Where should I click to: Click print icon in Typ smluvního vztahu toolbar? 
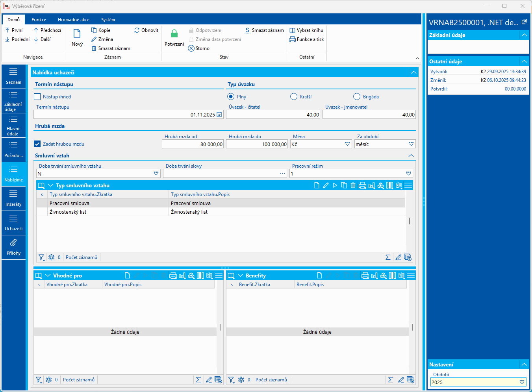362,185
